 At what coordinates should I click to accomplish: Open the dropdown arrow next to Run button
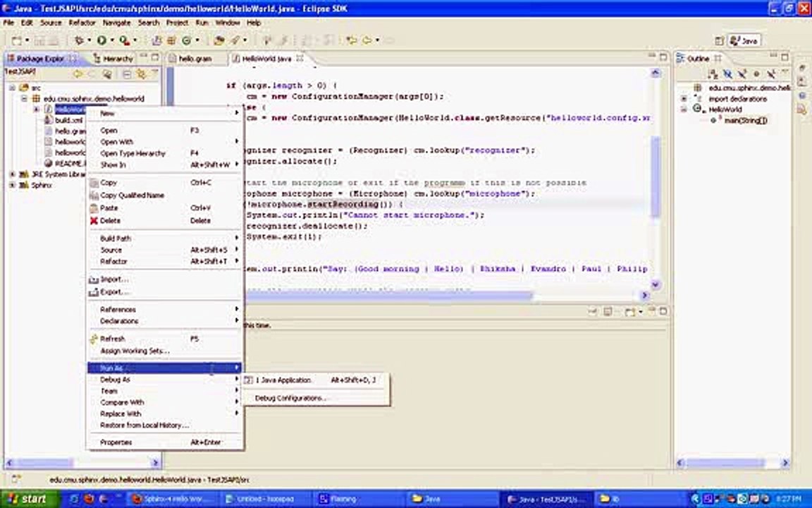tap(111, 40)
